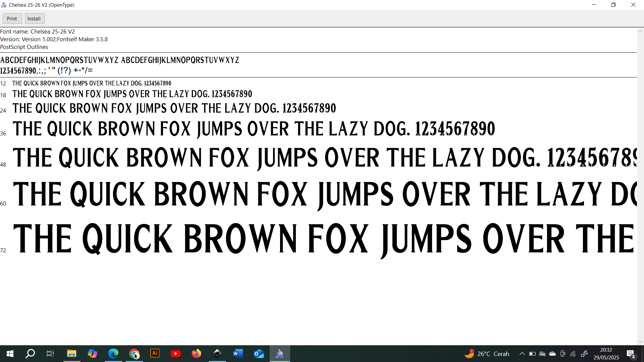Viewport: 644px width, 362px height.
Task: Open the Outlook taskbar icon
Action: click(259, 353)
